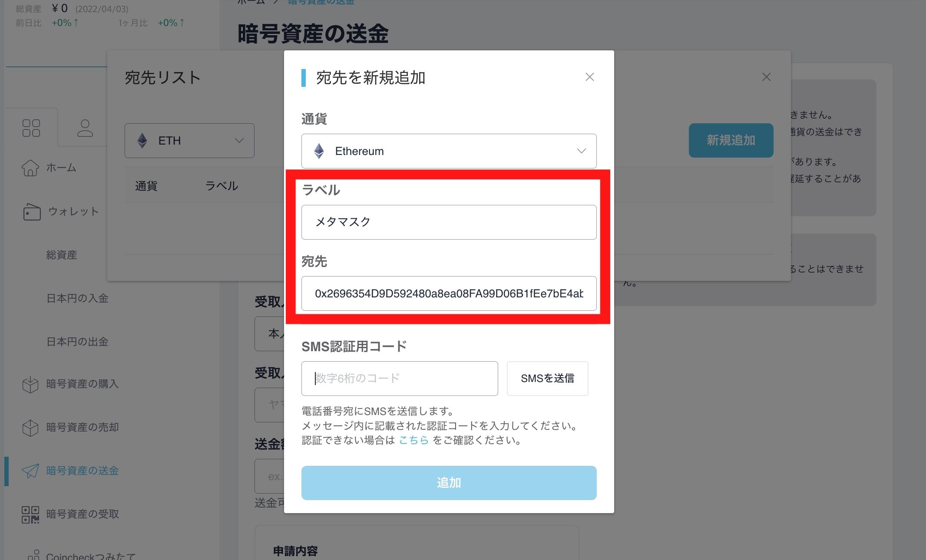Click SMS認証用コード number input field
Screen dimensions: 926x560
400,378
